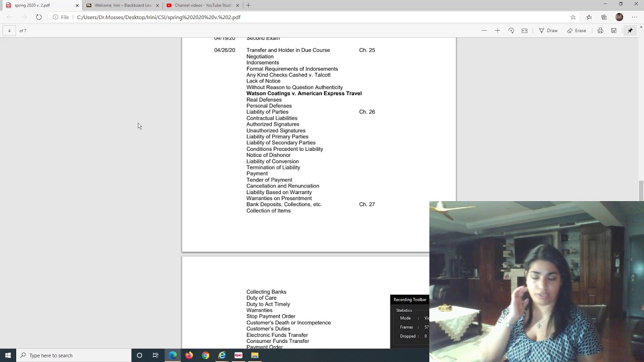The width and height of the screenshot is (644, 362).
Task: Click the 'Ch. 25' chapter label
Action: point(367,50)
